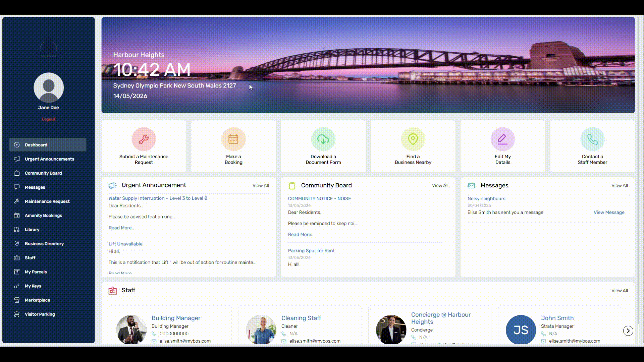Click the Make a Booking calendar icon
644x362 pixels.
click(233, 139)
